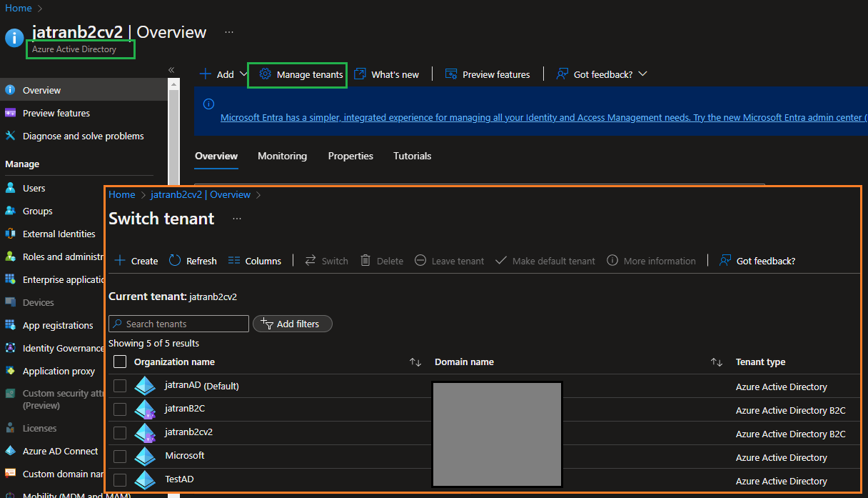Screen dimensions: 868x498
Task: Expand the Add dropdown arrow
Action: (x=243, y=74)
